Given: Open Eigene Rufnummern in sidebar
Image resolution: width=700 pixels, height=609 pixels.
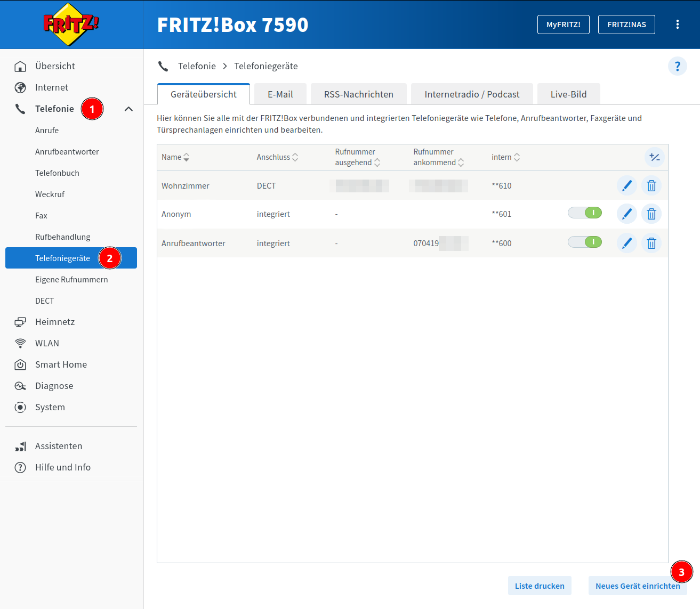Looking at the screenshot, I should pyautogui.click(x=71, y=280).
